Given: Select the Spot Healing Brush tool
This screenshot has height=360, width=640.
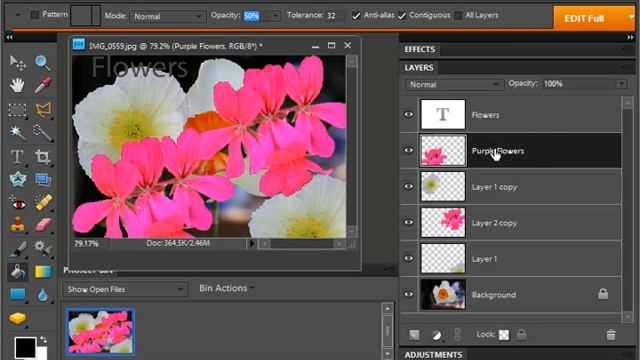Looking at the screenshot, I should point(43,202).
